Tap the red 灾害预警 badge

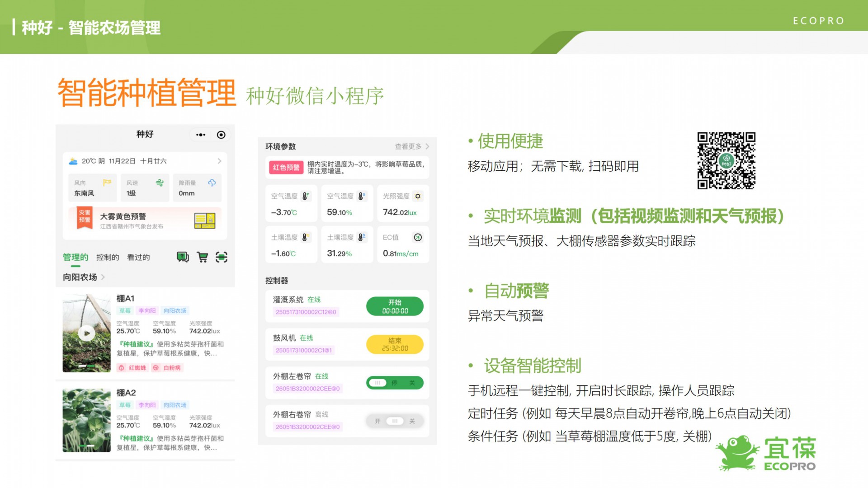pyautogui.click(x=85, y=217)
